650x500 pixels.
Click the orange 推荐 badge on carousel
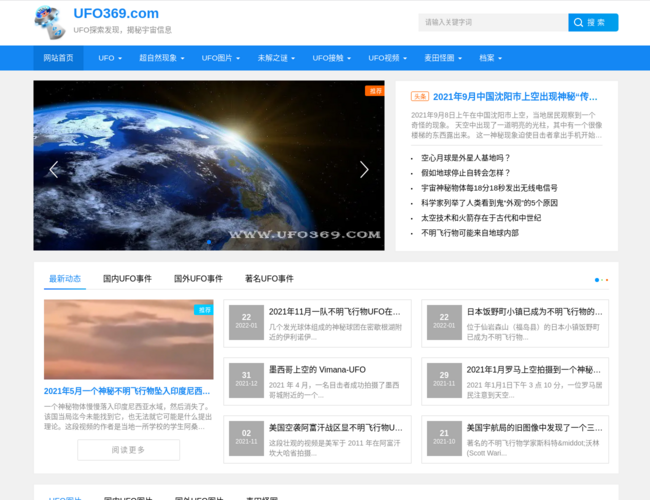[x=375, y=91]
